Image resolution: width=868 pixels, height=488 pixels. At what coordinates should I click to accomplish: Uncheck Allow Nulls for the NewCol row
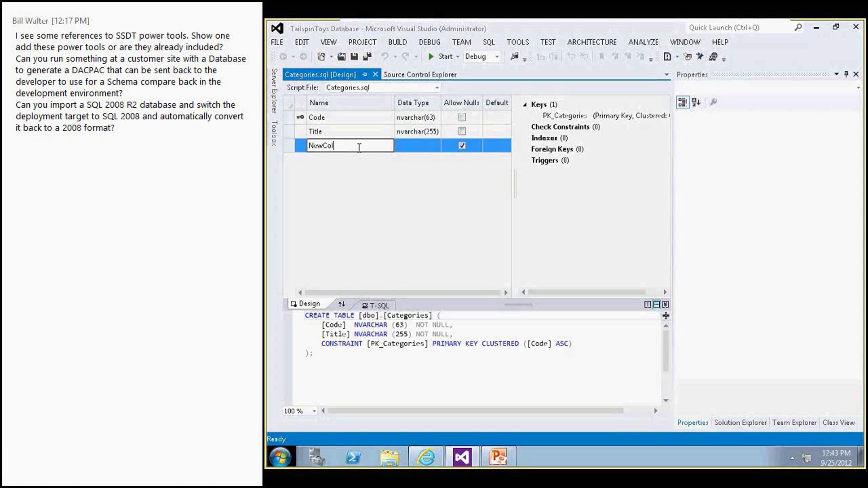tap(462, 145)
